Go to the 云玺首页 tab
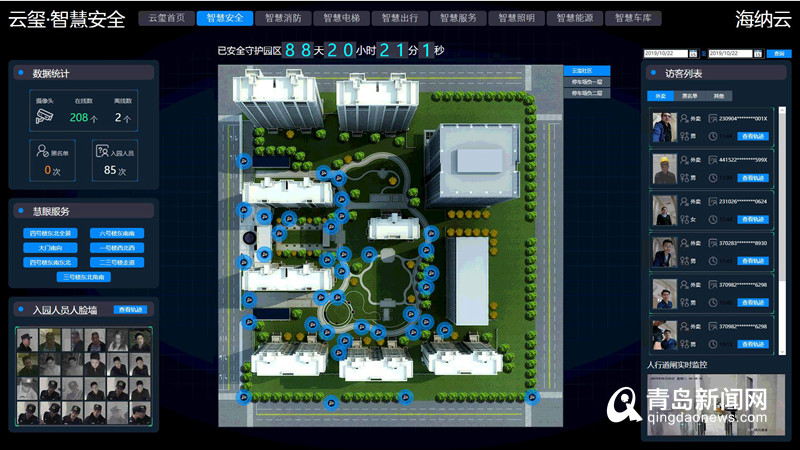This screenshot has height=450, width=800. click(167, 18)
